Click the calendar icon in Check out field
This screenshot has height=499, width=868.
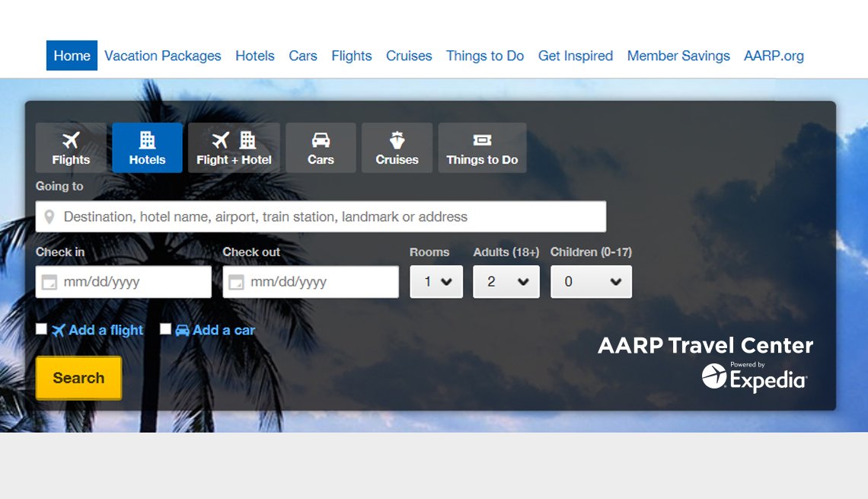[237, 281]
